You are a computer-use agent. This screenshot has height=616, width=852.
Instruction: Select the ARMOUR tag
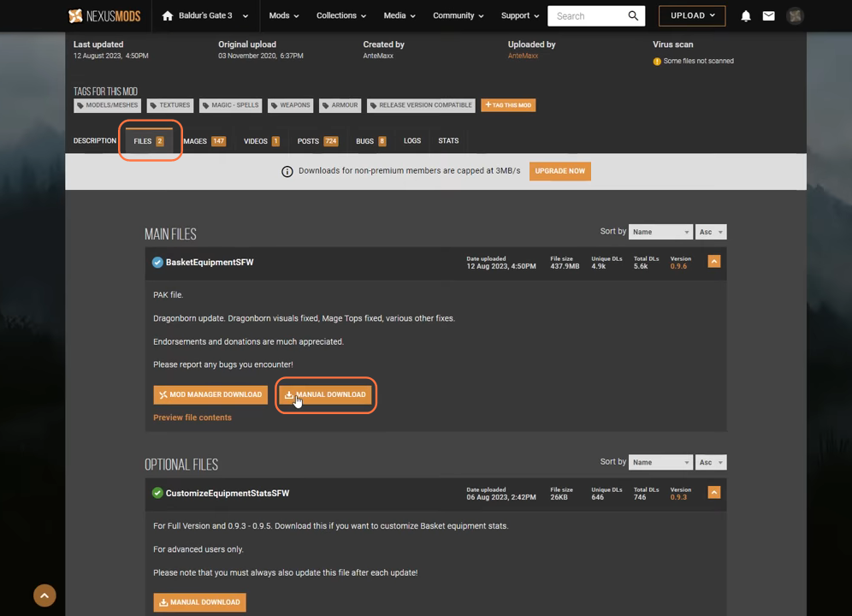click(340, 105)
